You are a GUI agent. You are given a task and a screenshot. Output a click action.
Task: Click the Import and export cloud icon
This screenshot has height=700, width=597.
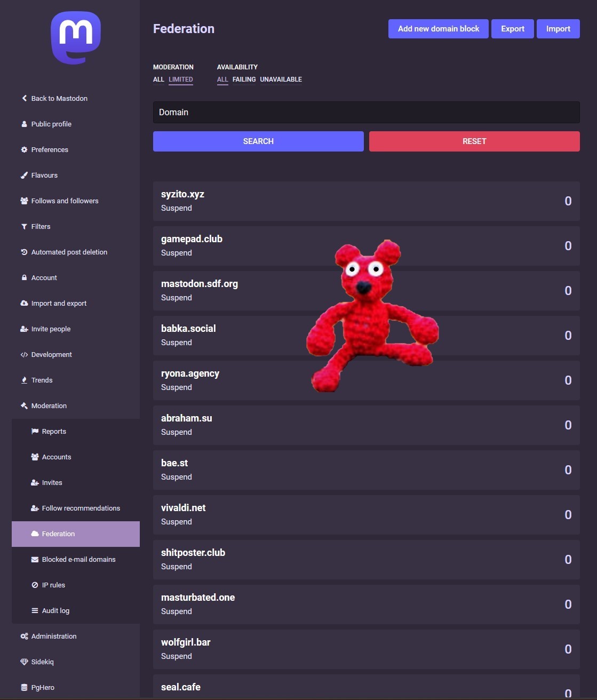[x=24, y=303]
